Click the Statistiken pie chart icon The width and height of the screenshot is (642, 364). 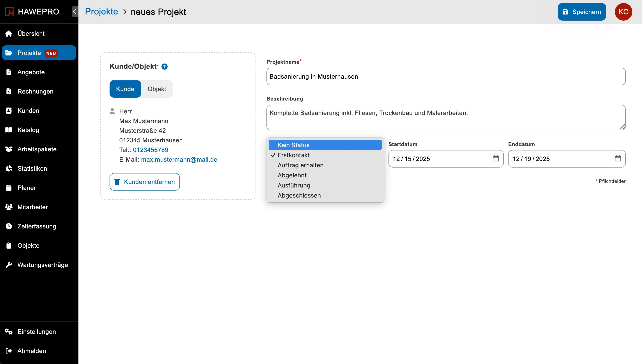coord(9,168)
